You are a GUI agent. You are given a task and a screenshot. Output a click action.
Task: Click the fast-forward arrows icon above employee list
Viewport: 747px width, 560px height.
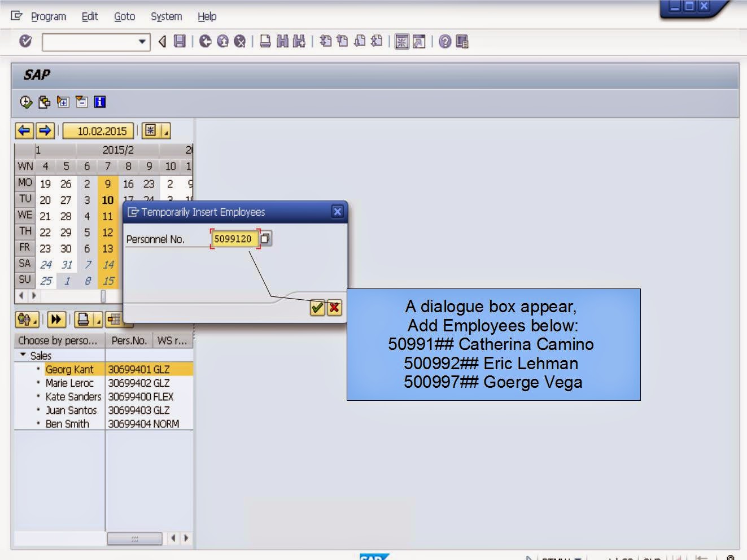(x=56, y=320)
